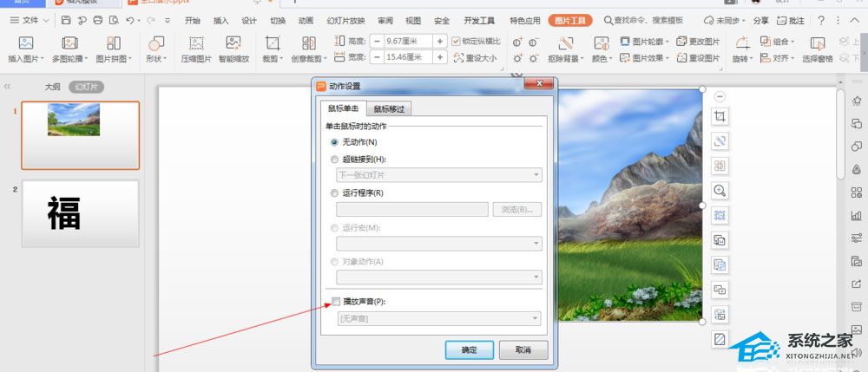Screen dimensions: 868x372
Task: Expand the Group (组合) dropdown
Action: click(793, 42)
